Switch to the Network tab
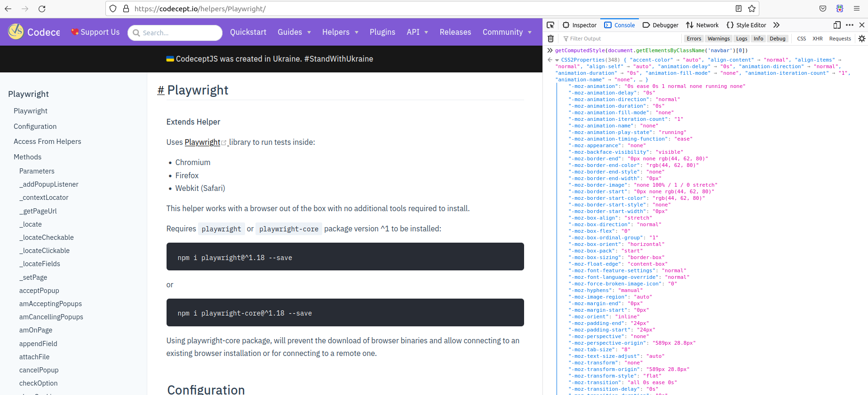This screenshot has height=395, width=868. point(702,25)
